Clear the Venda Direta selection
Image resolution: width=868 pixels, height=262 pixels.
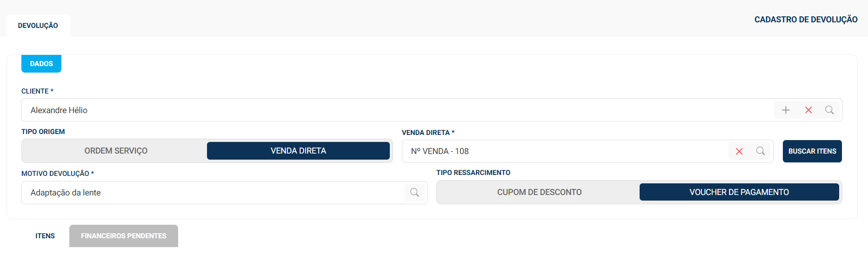pyautogui.click(x=739, y=151)
